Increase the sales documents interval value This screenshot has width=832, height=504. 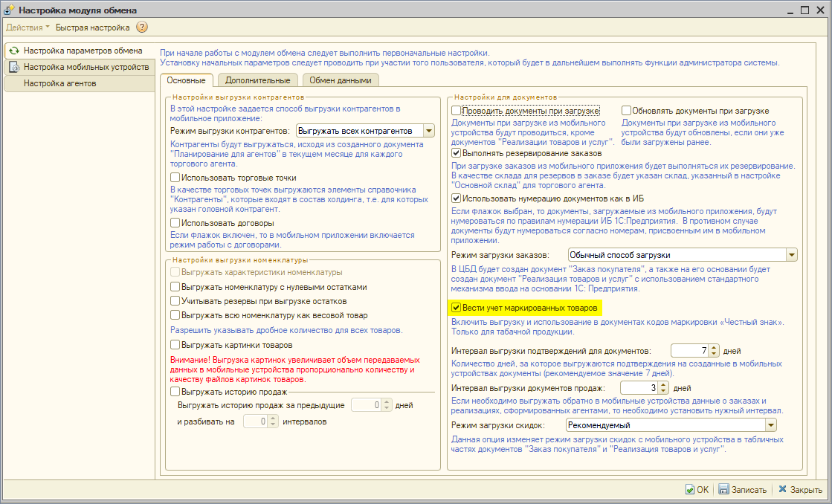(x=663, y=384)
